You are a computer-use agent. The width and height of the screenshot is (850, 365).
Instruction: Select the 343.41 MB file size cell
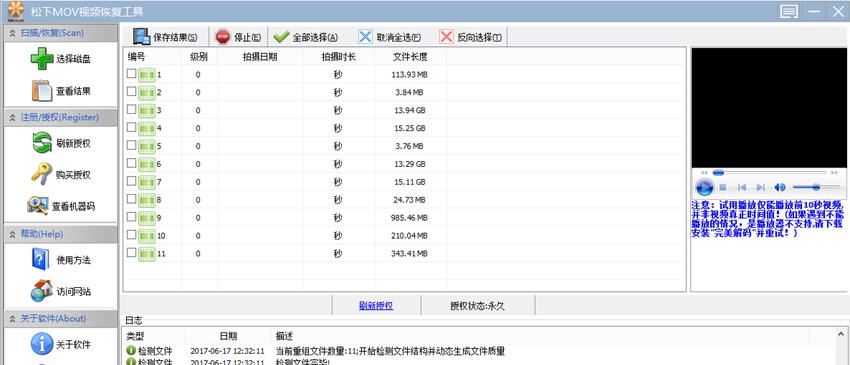[409, 254]
